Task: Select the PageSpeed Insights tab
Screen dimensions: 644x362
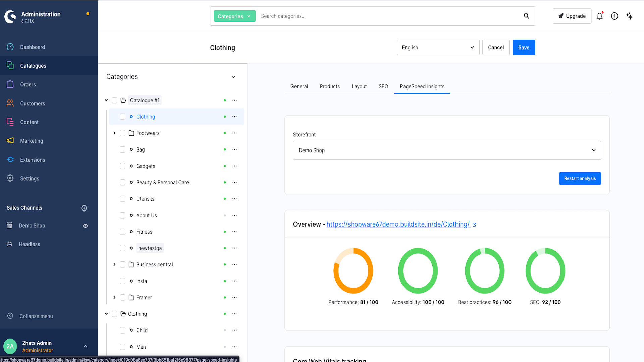Action: click(x=422, y=86)
